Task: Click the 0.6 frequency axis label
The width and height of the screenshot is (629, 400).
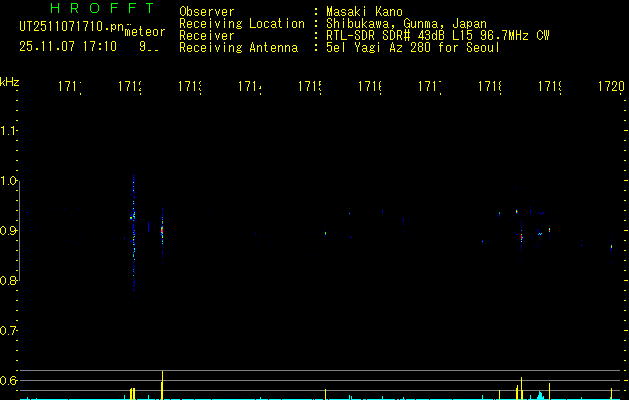Action: point(8,380)
